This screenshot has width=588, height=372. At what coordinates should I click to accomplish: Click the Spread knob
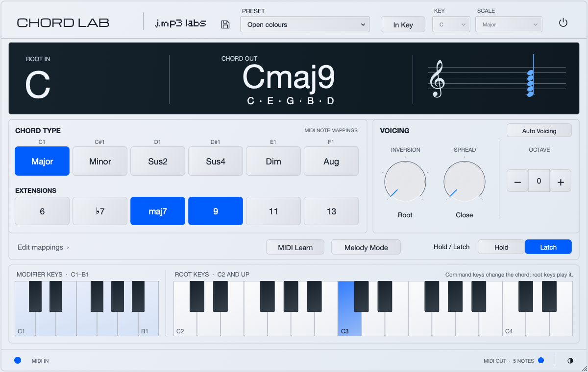point(465,181)
